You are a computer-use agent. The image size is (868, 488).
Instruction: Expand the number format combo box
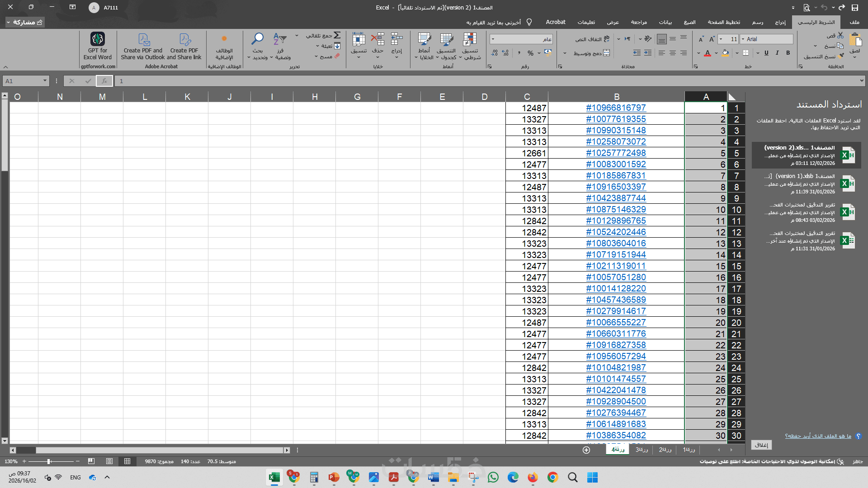[493, 39]
